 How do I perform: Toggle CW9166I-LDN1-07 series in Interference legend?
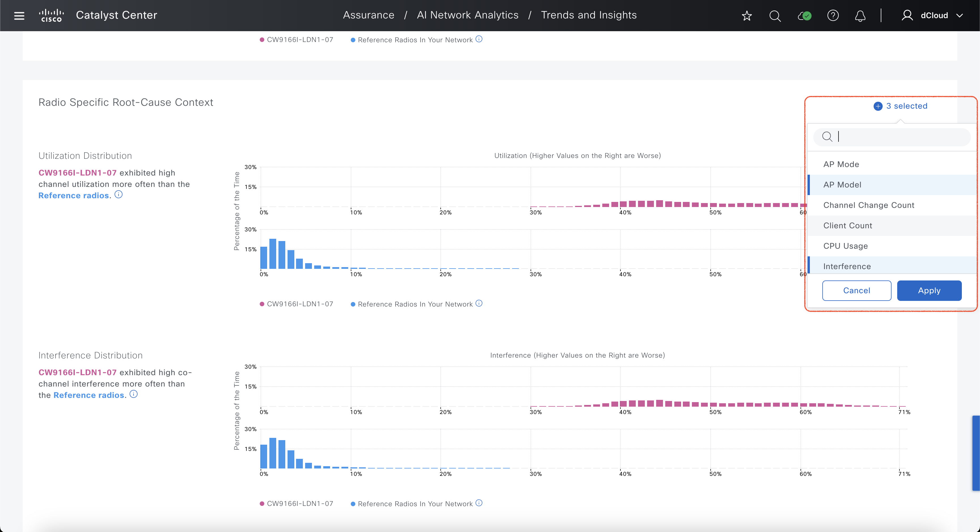coord(296,503)
